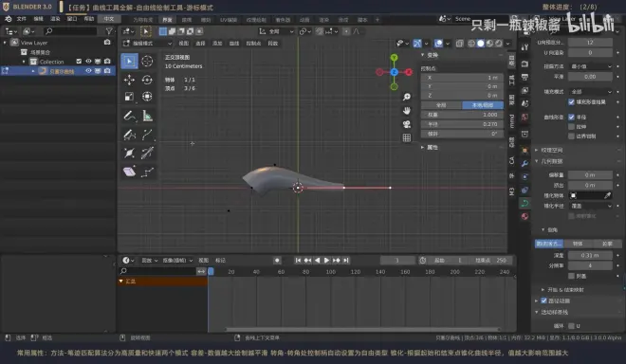Toggle the 半径 curve deform checkbox
This screenshot has height=364, width=626.
point(571,117)
